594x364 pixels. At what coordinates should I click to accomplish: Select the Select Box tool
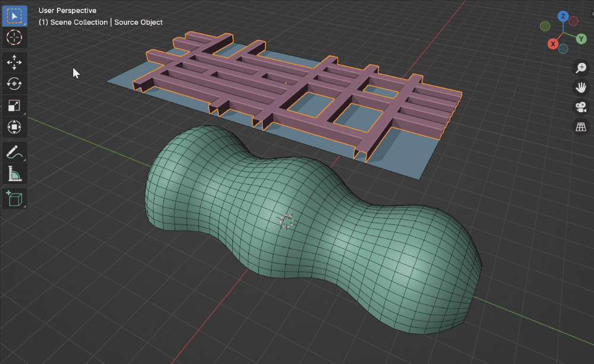point(14,16)
